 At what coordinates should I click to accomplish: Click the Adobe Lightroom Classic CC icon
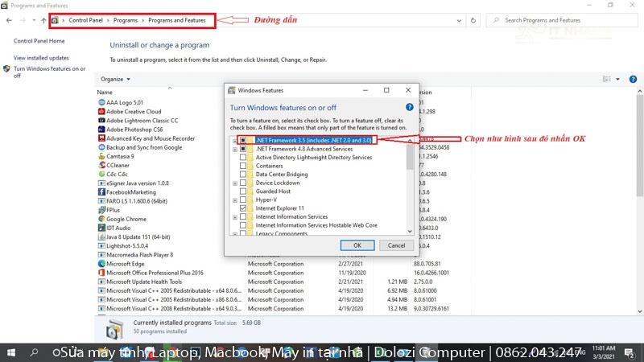click(x=101, y=120)
